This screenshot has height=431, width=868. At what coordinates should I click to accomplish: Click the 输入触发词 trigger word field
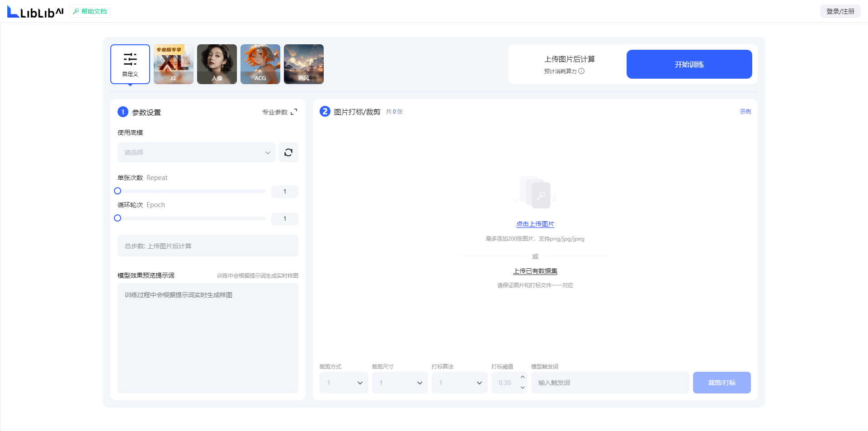click(610, 383)
